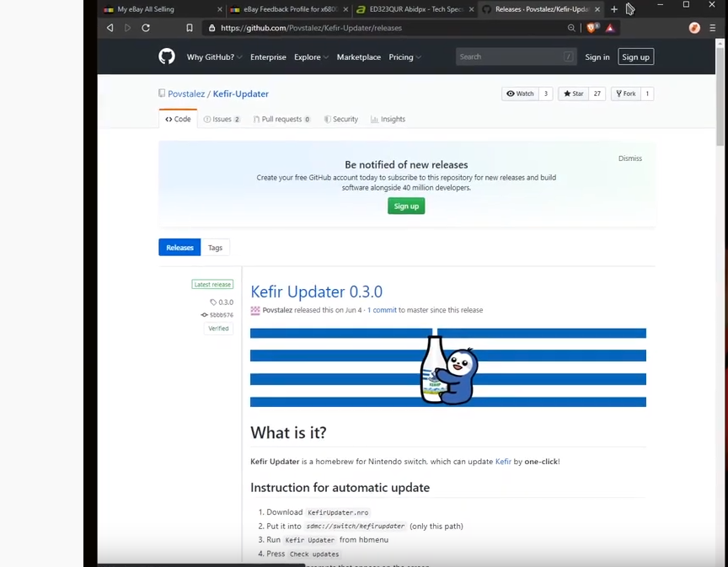Image resolution: width=728 pixels, height=567 pixels.
Task: Open Kefir-Updater repository link
Action: click(x=240, y=94)
